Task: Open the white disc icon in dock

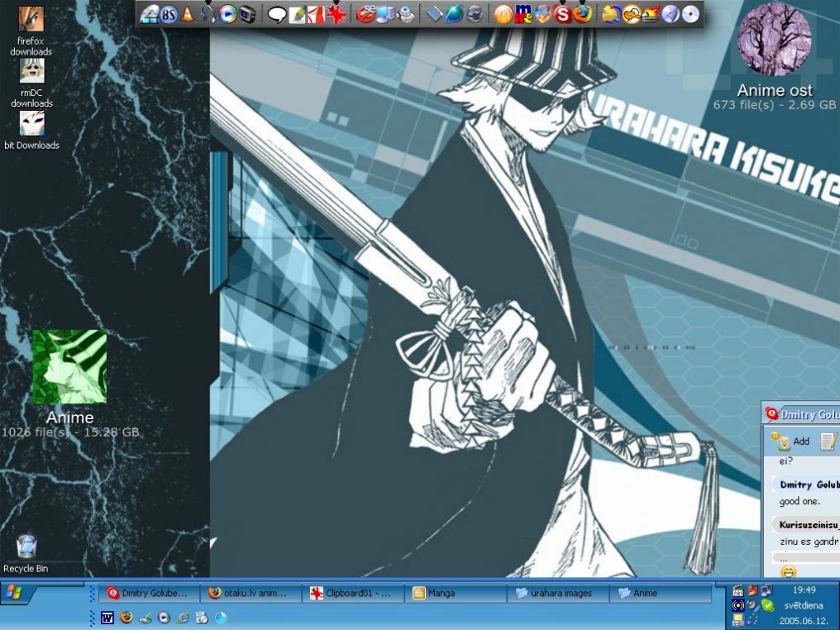Action: (691, 14)
